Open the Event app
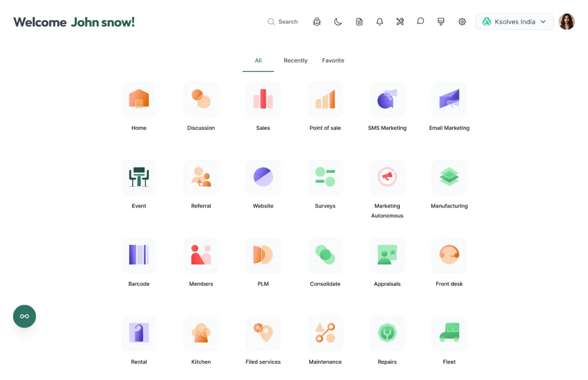 [139, 177]
